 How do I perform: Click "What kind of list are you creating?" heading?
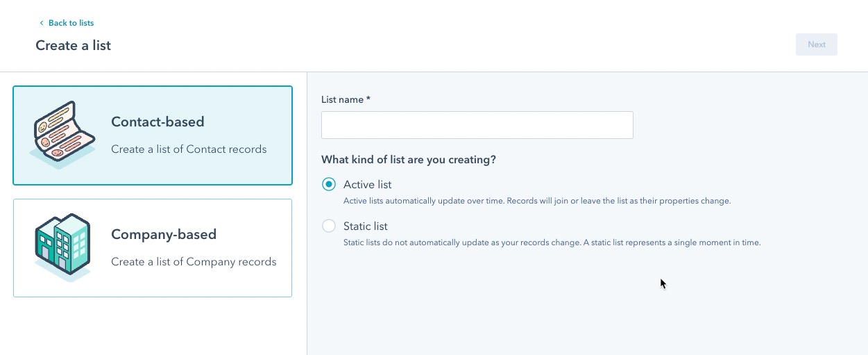click(408, 160)
